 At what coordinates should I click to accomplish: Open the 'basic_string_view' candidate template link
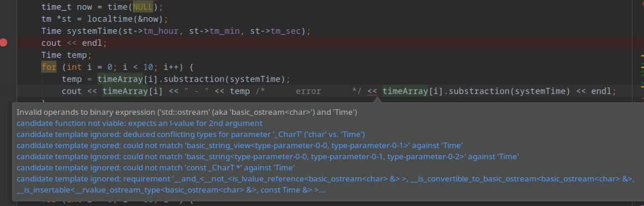click(x=239, y=145)
